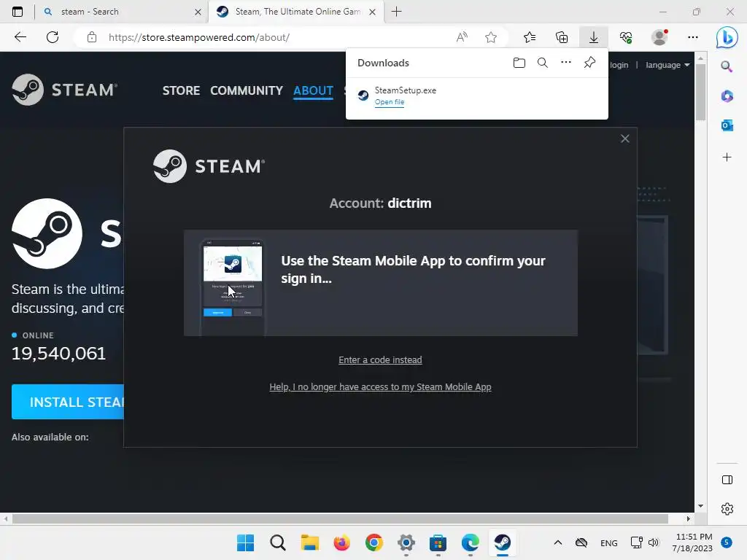
Task: Open the Bing chat sidebar icon
Action: coord(727,38)
